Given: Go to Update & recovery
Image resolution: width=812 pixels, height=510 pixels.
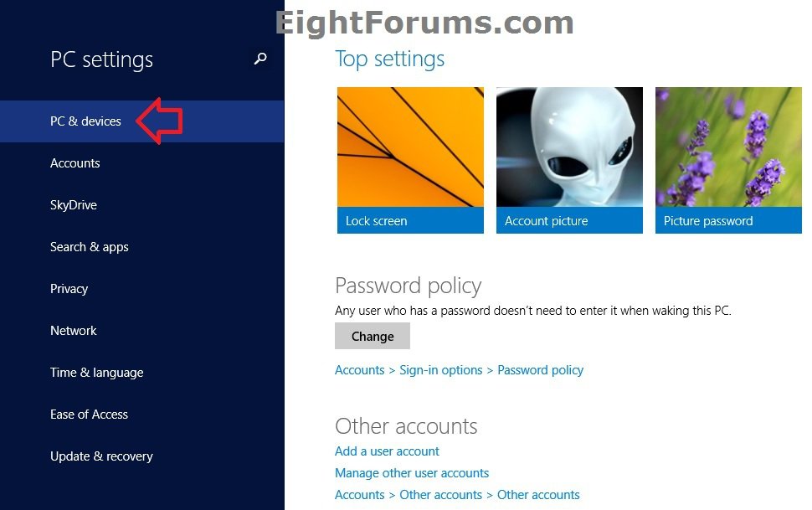Looking at the screenshot, I should coord(142,456).
